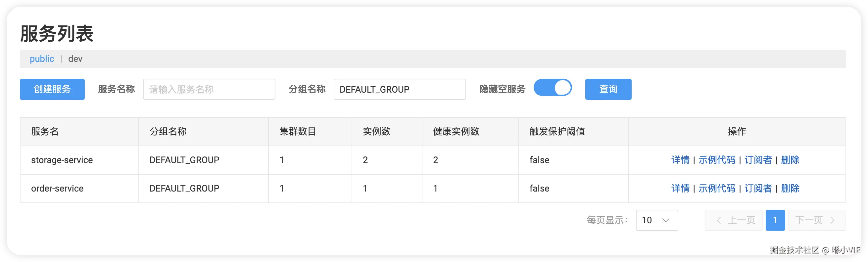This screenshot has height=262, width=868.
Task: Click the 查询 button
Action: click(608, 89)
